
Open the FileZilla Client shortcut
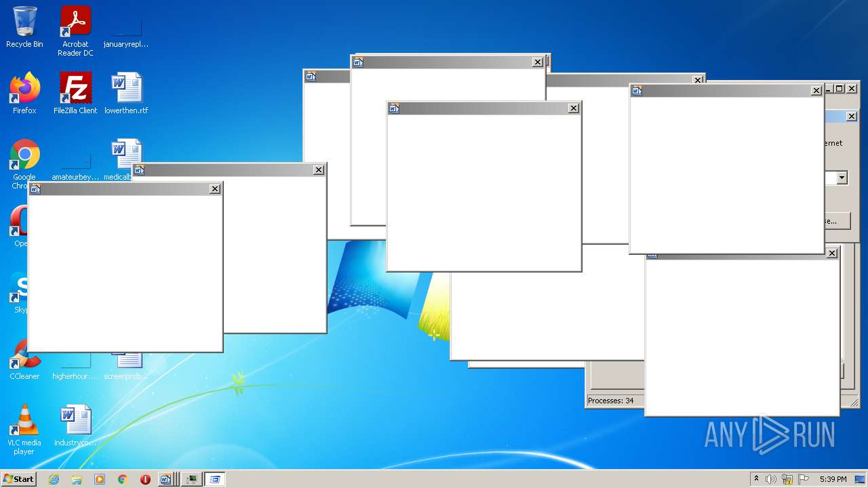coord(75,94)
